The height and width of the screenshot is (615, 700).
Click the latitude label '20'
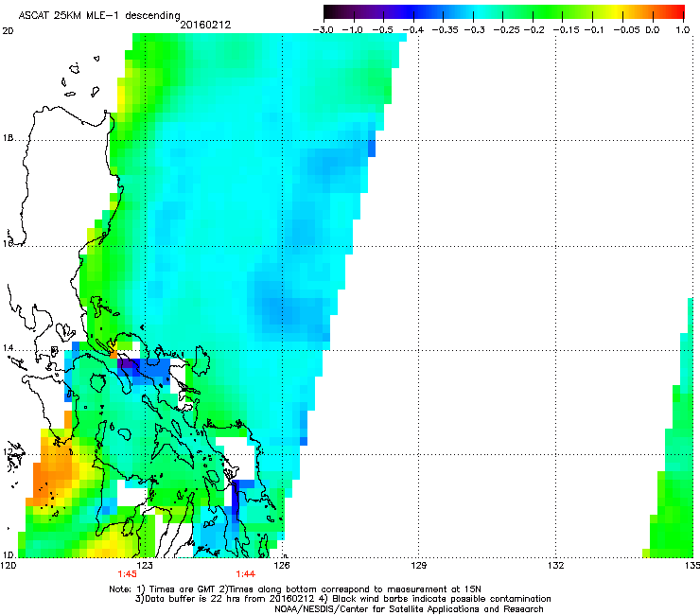coord(8,31)
